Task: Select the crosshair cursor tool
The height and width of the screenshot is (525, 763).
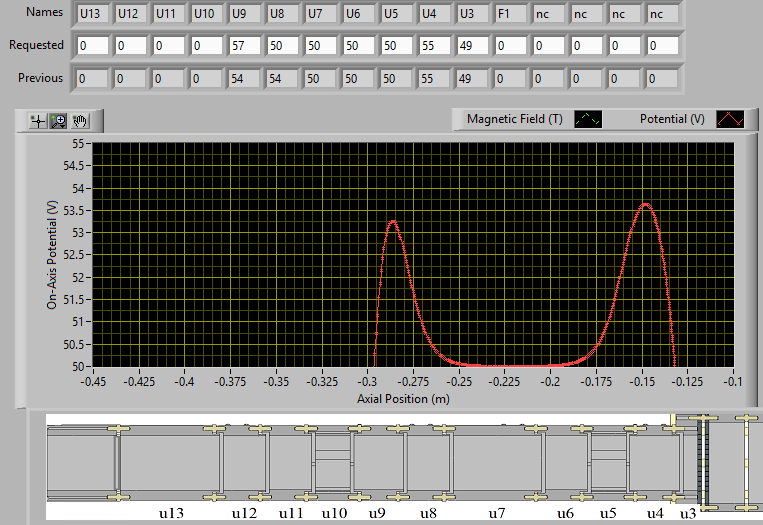Action: [x=39, y=121]
